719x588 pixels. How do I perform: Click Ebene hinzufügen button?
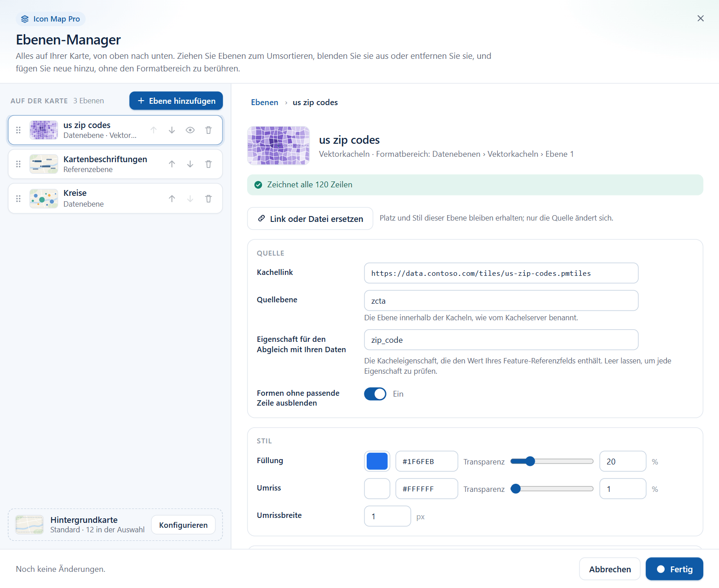pos(176,101)
